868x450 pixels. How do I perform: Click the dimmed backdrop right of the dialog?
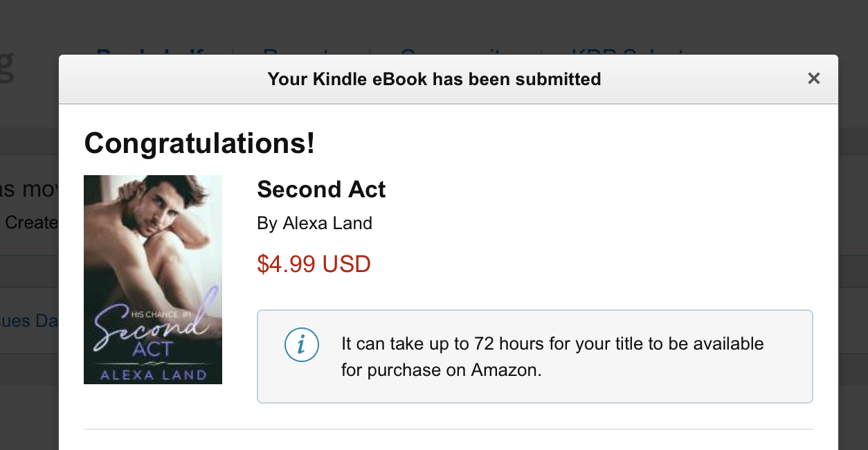tap(853, 242)
